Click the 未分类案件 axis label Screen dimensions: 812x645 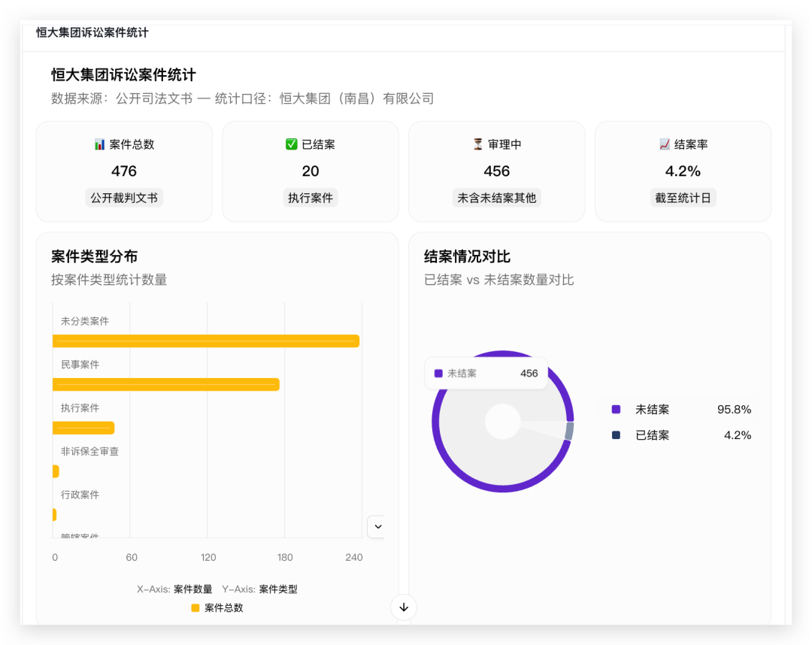[85, 322]
